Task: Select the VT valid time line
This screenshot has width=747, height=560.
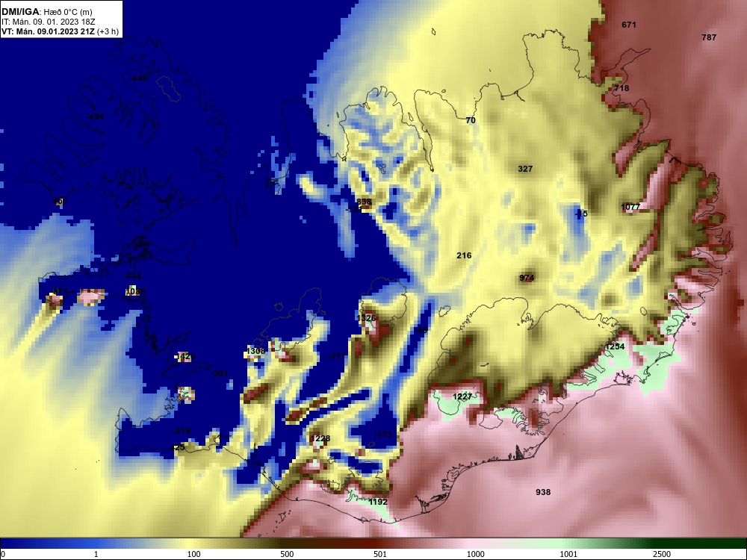Action: [60, 32]
